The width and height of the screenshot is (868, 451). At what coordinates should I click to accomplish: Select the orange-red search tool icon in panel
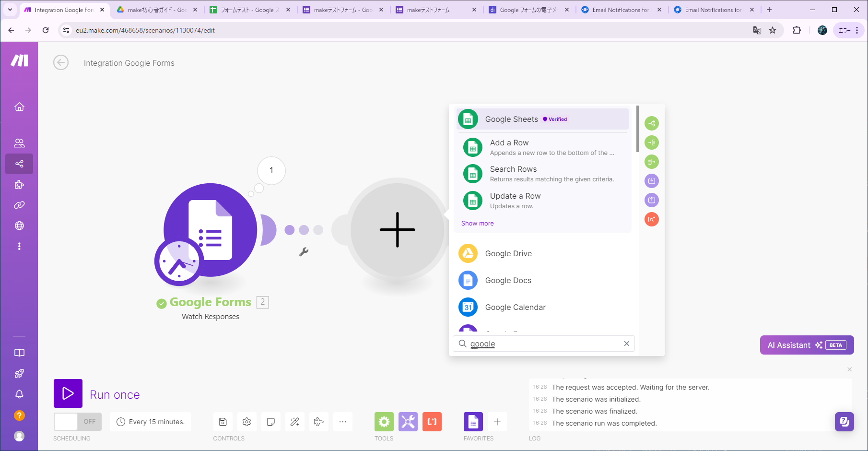click(652, 219)
